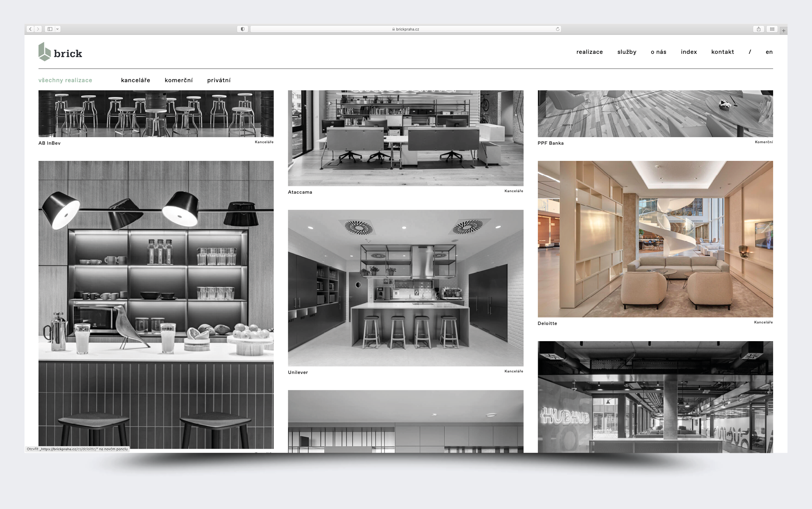Select the všechny realizace filter
The width and height of the screenshot is (812, 509).
point(65,80)
